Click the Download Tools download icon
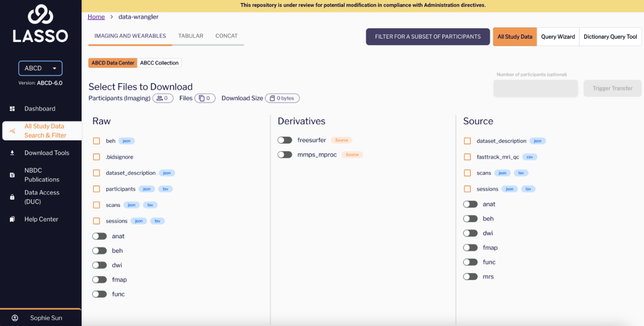 coord(12,153)
